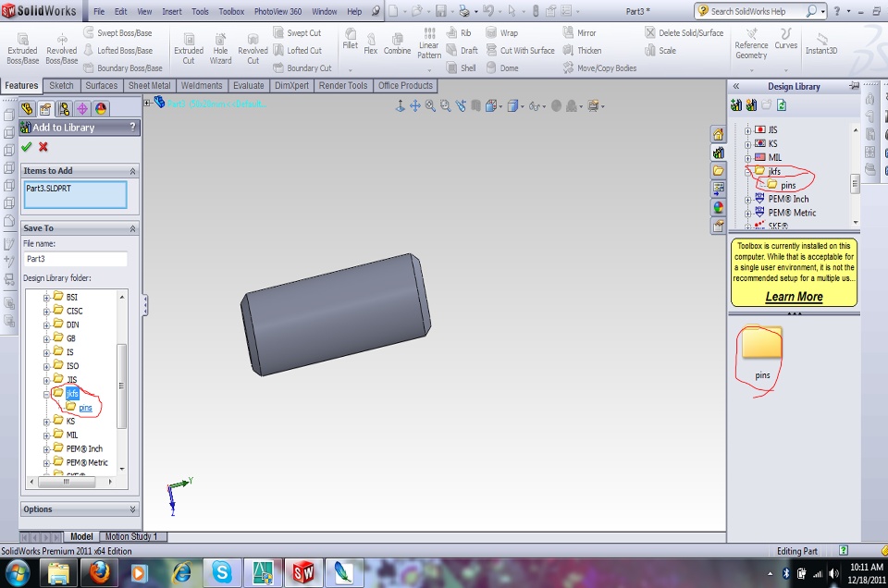The height and width of the screenshot is (588, 888).
Task: Open the DimXpertManager panel tab
Action: tap(82, 109)
